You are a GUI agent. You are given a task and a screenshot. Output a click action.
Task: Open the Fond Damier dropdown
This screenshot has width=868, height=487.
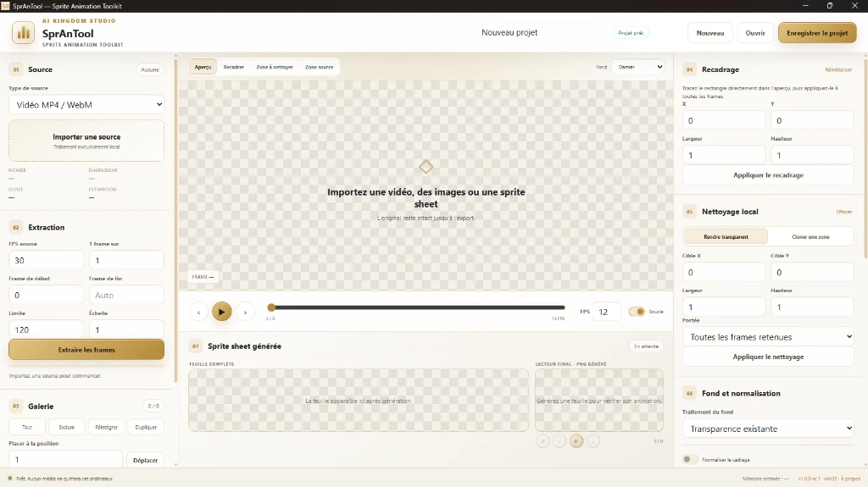pos(639,67)
